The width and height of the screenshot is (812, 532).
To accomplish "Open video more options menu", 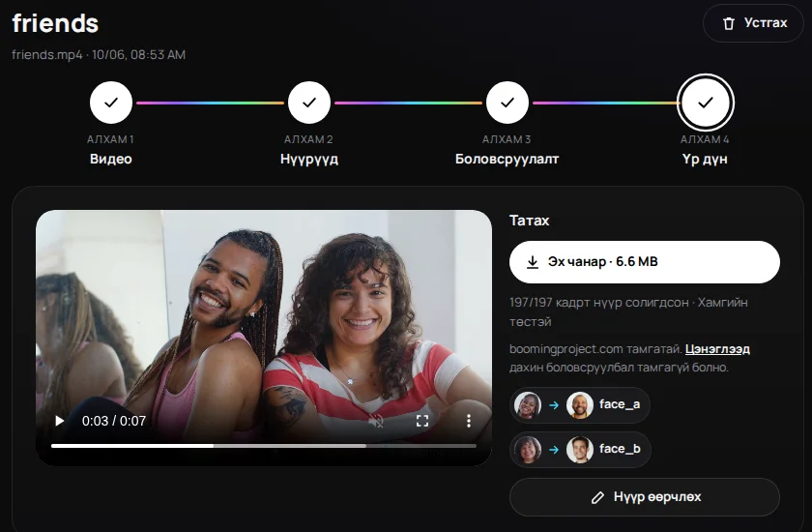I will 469,421.
